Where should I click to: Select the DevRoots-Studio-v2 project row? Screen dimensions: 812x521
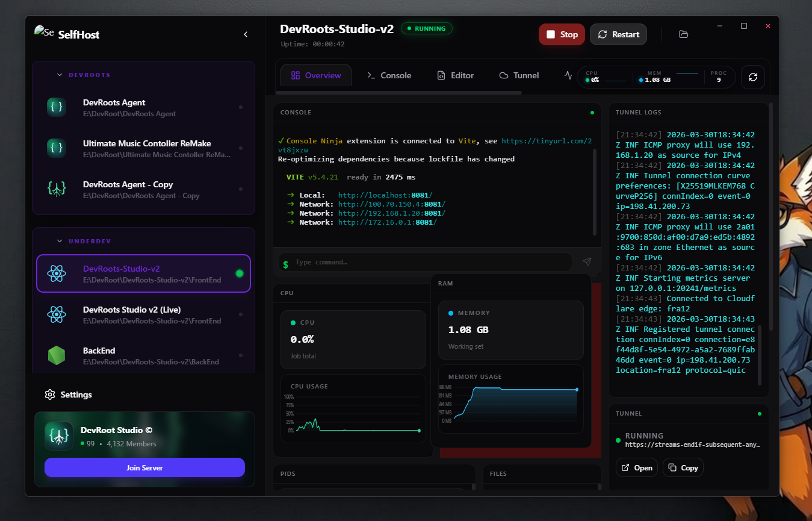click(x=143, y=273)
